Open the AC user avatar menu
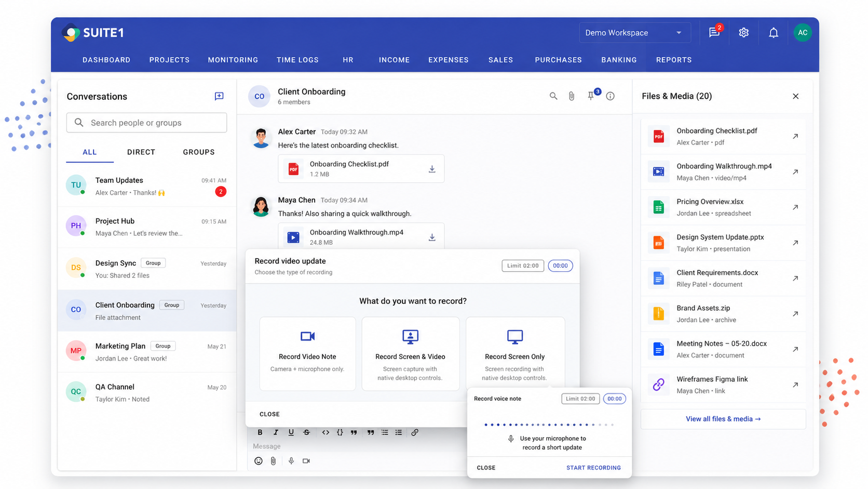 coord(803,32)
